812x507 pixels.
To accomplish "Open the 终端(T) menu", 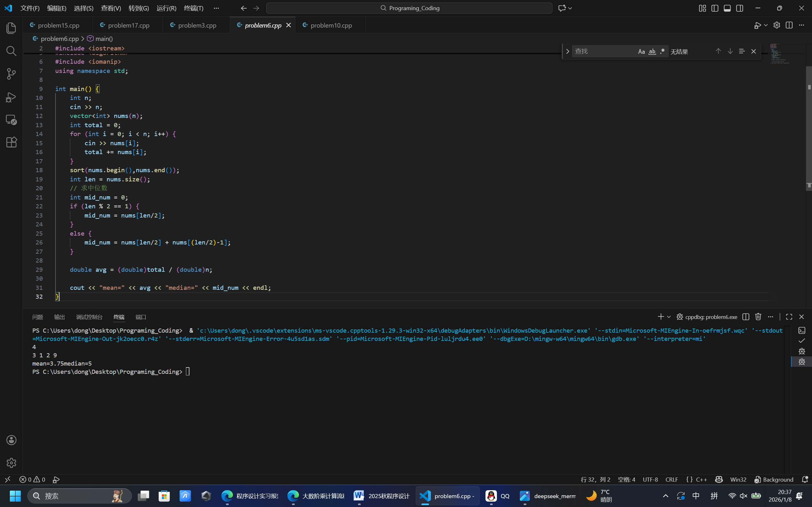I will [194, 8].
